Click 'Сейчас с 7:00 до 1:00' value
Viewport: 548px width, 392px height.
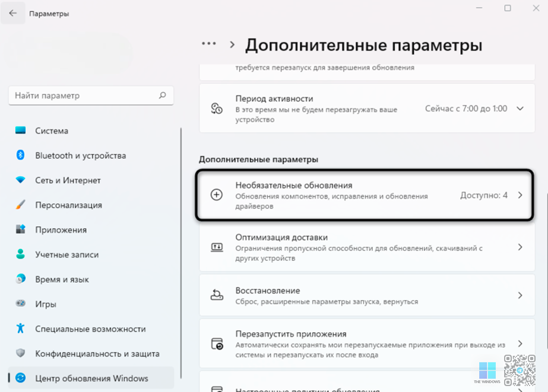pos(466,109)
